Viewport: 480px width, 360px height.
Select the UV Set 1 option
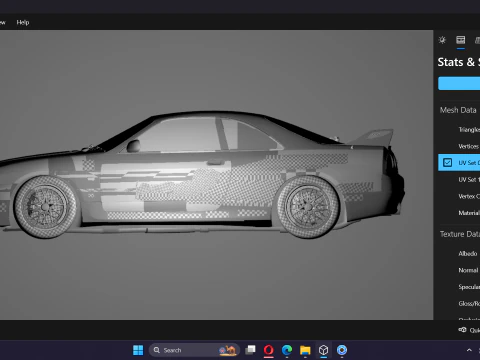pos(469,179)
